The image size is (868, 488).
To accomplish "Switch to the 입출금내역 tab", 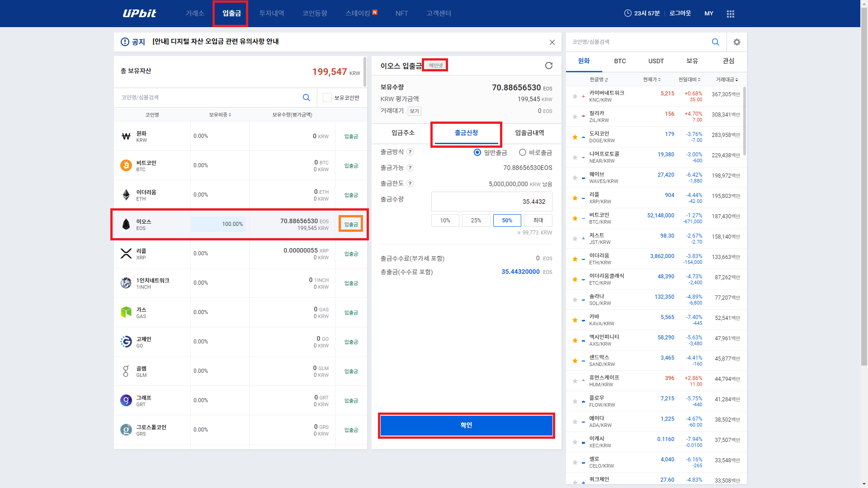I will (x=529, y=133).
